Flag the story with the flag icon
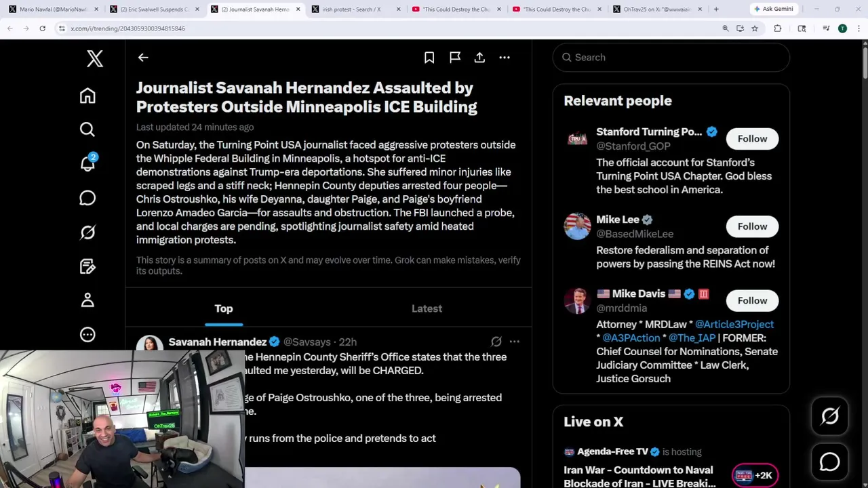Viewport: 868px width, 488px height. tap(455, 58)
